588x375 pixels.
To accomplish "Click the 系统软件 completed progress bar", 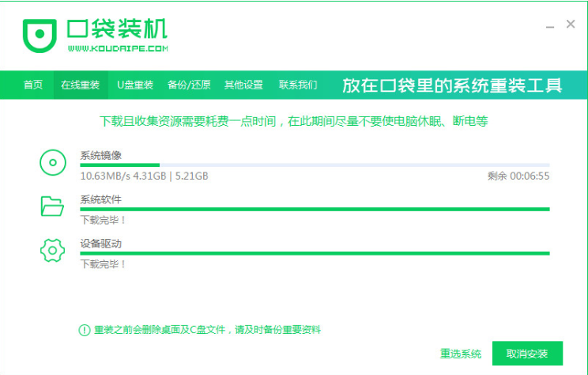I will 315,209.
